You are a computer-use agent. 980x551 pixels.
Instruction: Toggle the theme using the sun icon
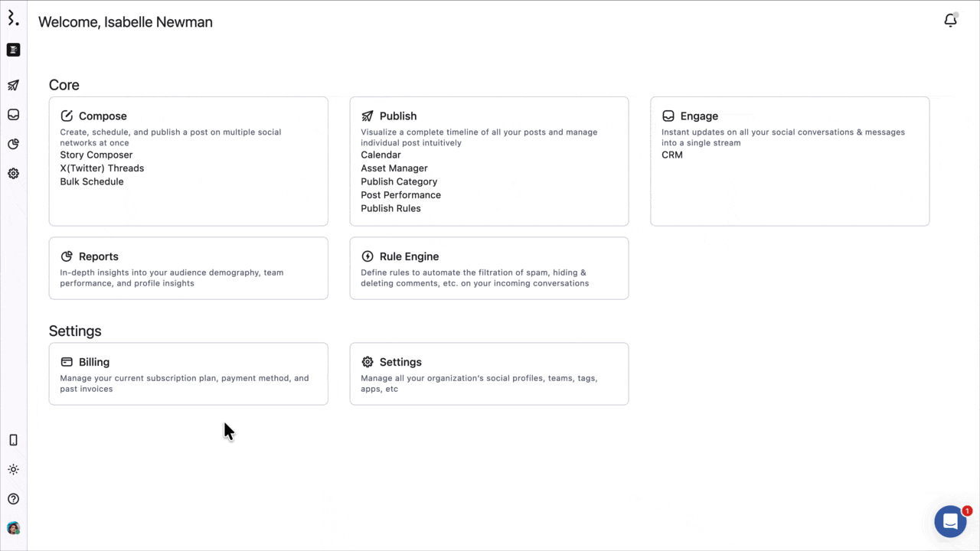(13, 469)
